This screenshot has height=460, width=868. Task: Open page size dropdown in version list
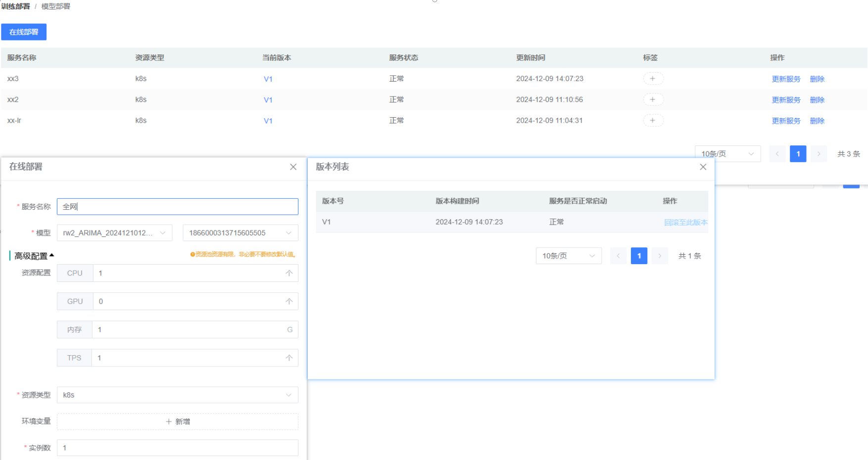tap(568, 256)
